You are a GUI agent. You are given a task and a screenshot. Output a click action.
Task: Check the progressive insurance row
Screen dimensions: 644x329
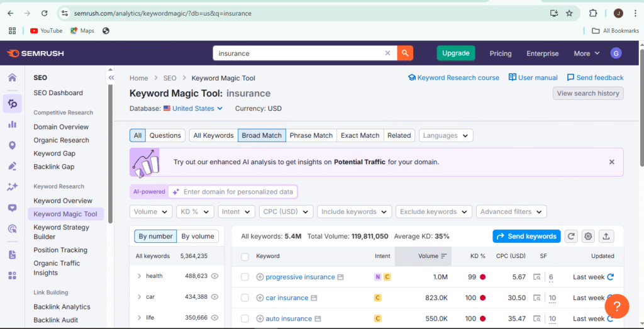245,277
